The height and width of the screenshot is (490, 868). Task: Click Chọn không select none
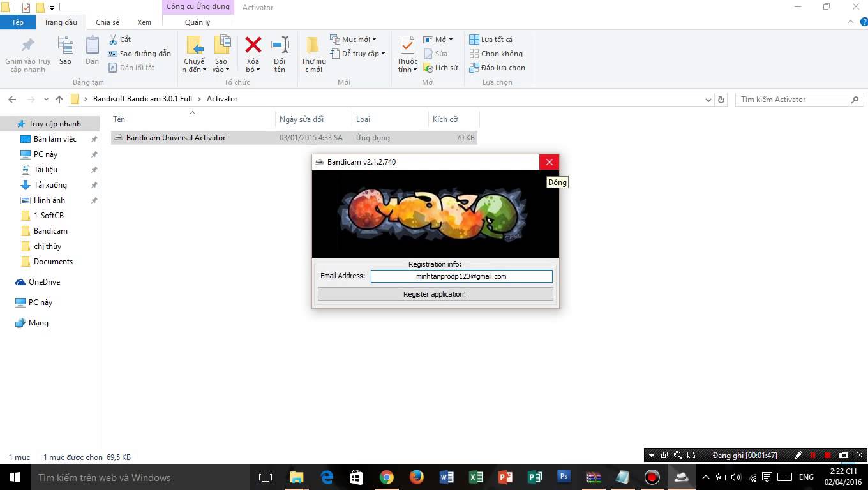coord(496,54)
